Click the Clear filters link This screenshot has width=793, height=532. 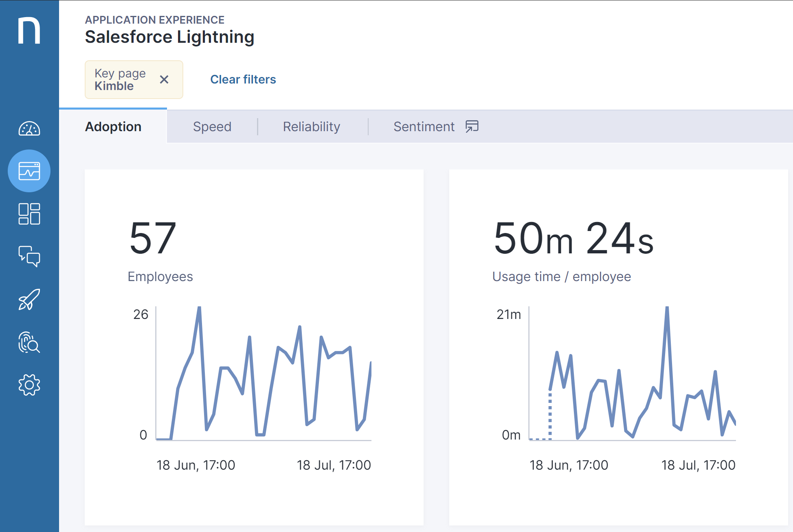click(x=243, y=79)
